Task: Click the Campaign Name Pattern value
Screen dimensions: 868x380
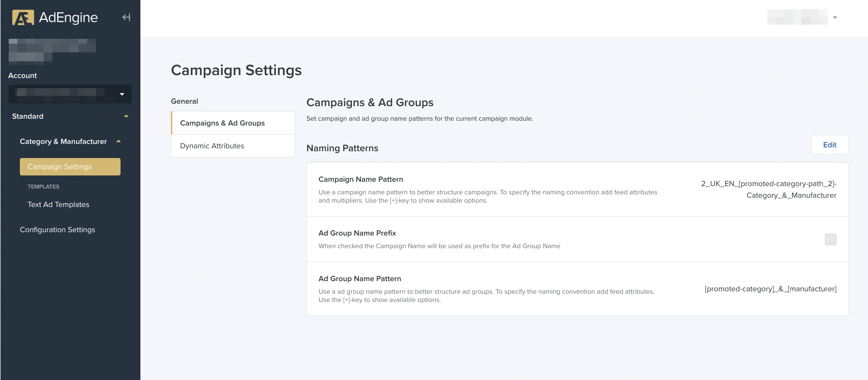Action: tap(768, 190)
